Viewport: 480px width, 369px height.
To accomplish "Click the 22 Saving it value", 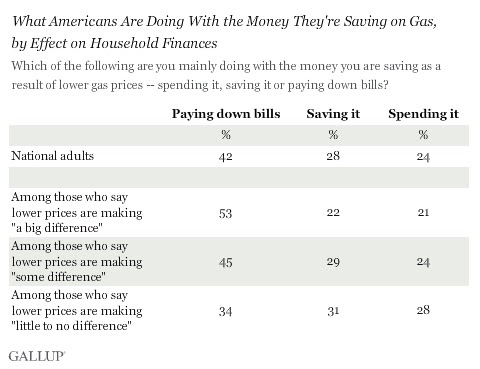I will [x=333, y=212].
